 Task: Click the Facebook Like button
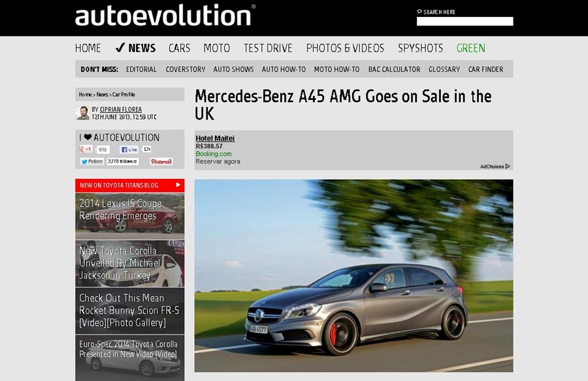click(129, 150)
